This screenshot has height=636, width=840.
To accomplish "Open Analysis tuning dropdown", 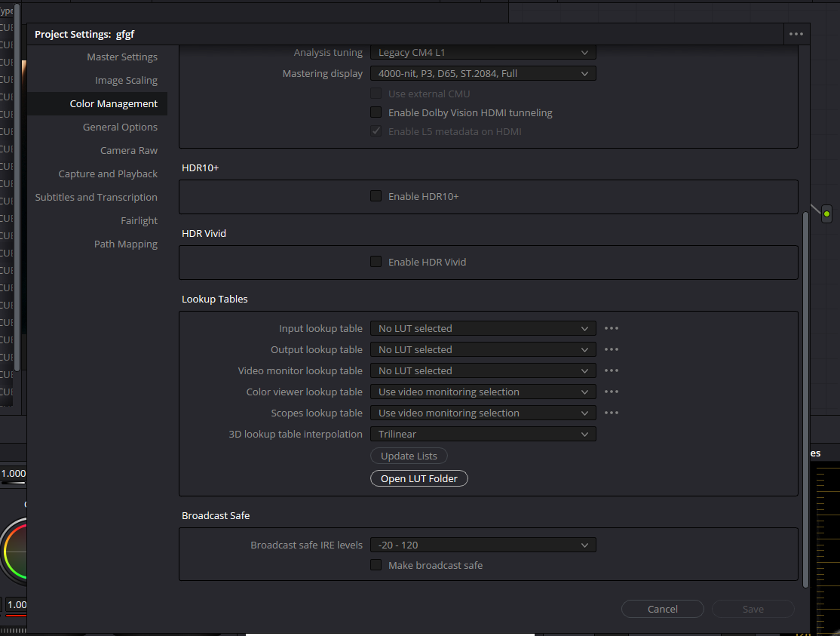I will pyautogui.click(x=483, y=53).
